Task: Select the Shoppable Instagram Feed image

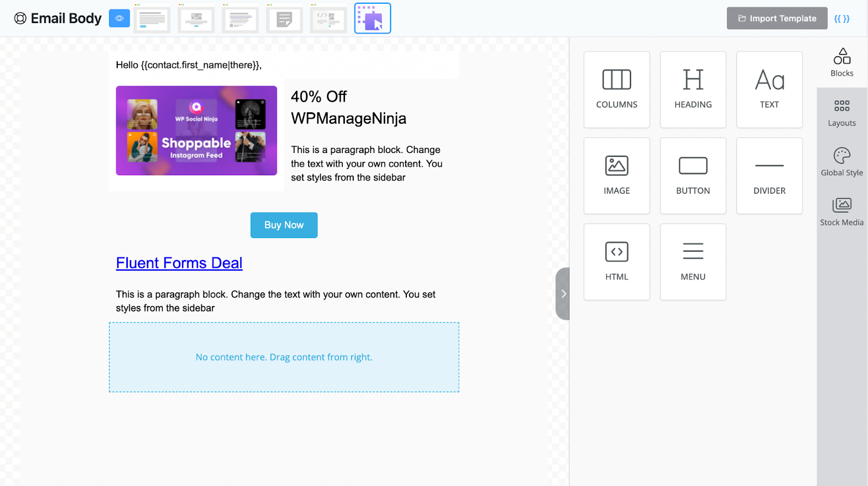Action: pyautogui.click(x=196, y=130)
